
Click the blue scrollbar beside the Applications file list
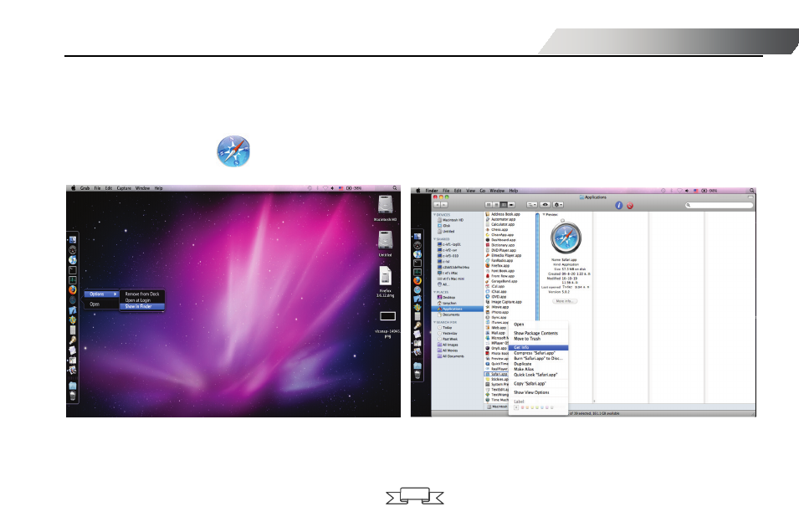pyautogui.click(x=538, y=265)
